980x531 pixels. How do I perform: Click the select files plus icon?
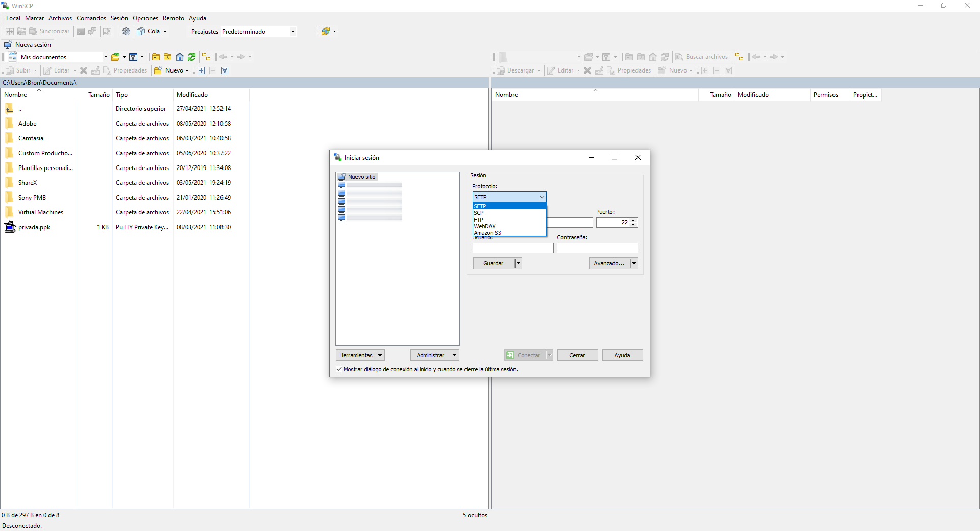coord(201,70)
